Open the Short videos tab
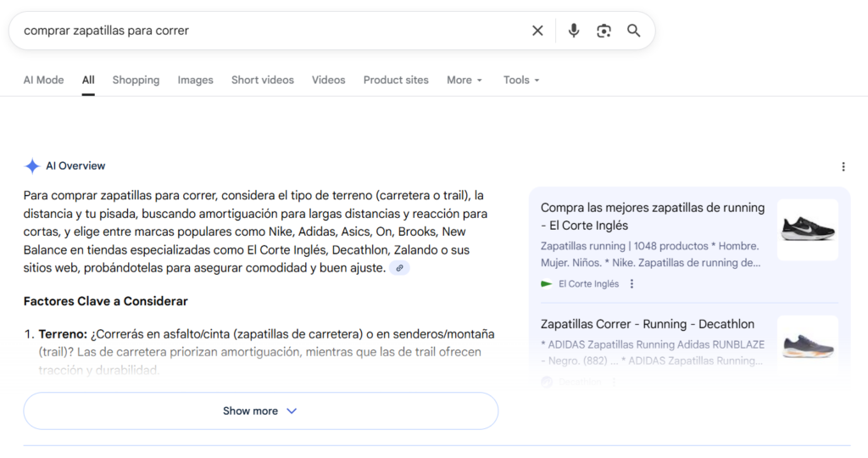 [x=263, y=80]
